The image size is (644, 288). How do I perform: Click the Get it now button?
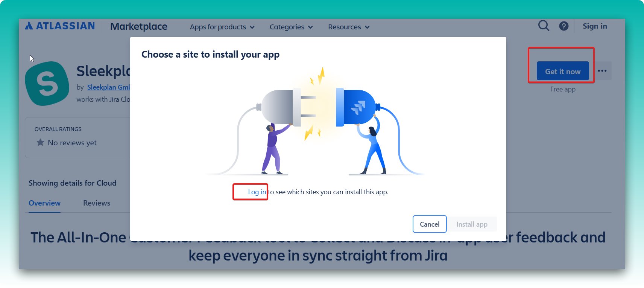point(563,71)
